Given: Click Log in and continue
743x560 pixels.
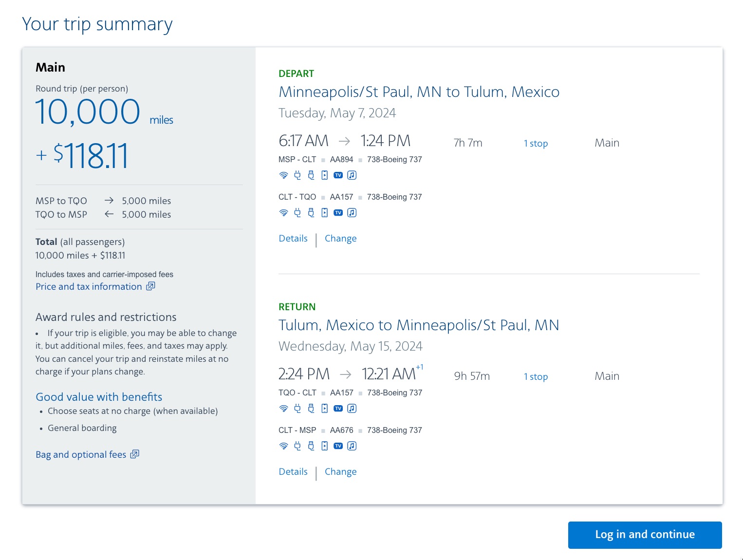Looking at the screenshot, I should tap(644, 535).
